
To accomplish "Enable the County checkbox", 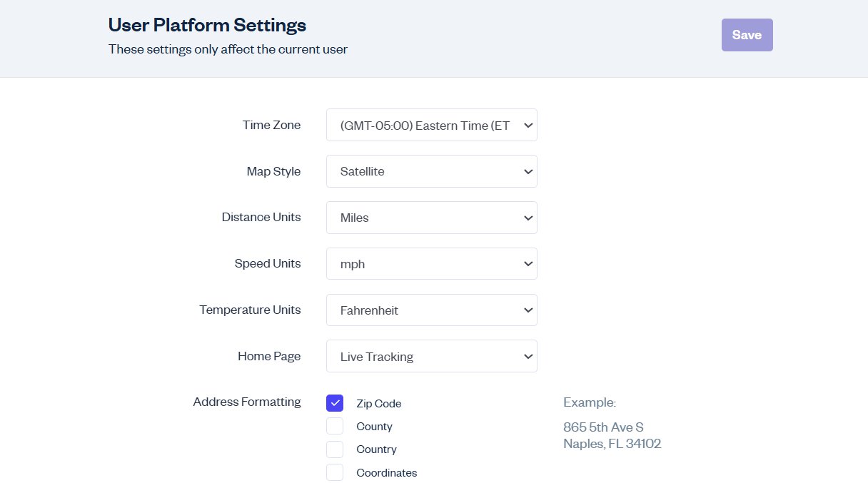I will tap(335, 426).
